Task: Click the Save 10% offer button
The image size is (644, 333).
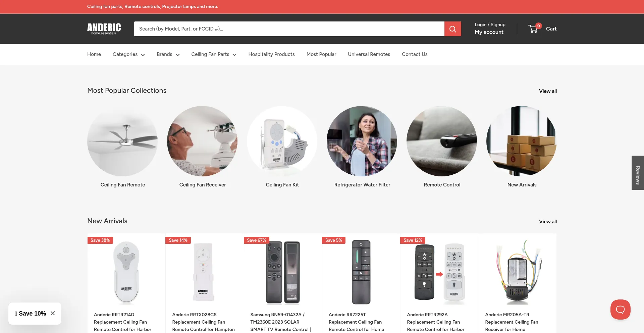Action: point(31,314)
